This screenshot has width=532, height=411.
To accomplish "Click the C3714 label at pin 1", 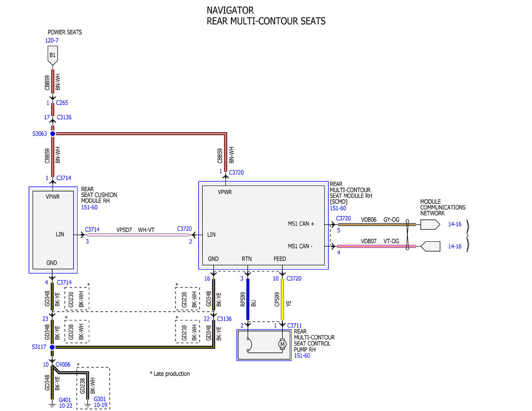I will click(64, 178).
